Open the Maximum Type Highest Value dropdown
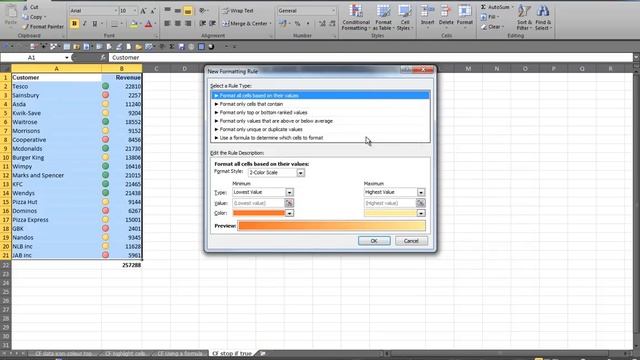The width and height of the screenshot is (640, 360). [421, 192]
